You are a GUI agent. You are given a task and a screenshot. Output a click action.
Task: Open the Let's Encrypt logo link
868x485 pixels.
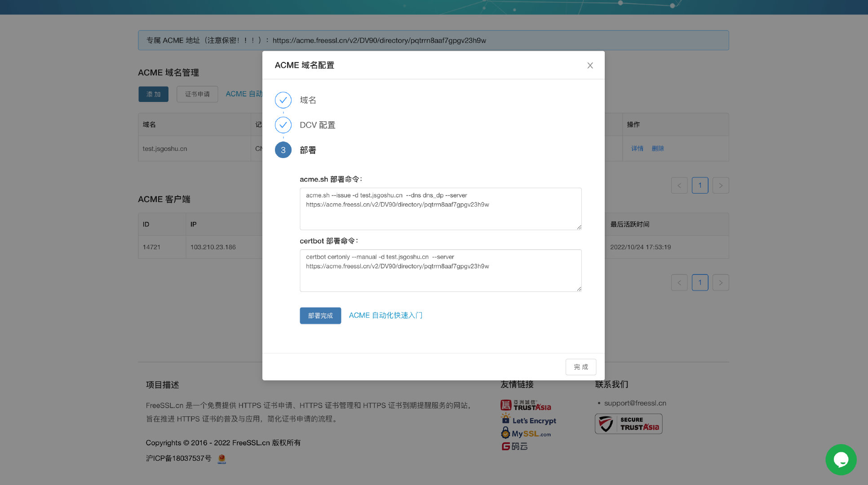[529, 420]
